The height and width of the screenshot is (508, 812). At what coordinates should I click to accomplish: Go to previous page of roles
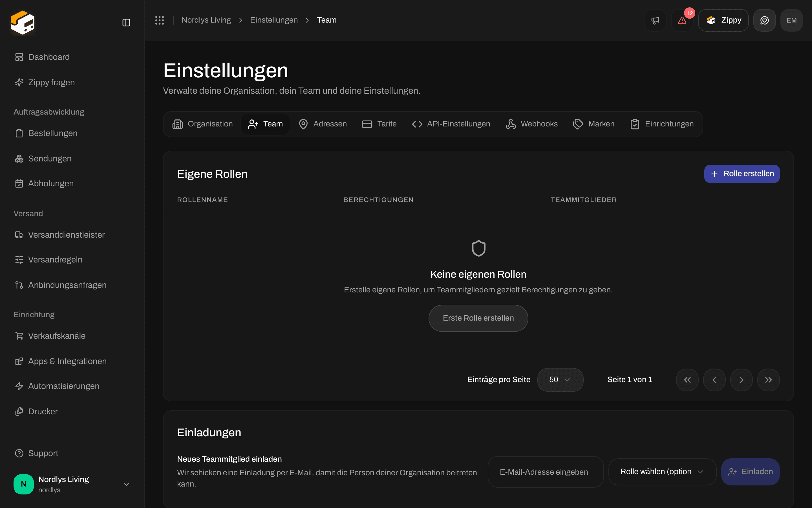[714, 380]
